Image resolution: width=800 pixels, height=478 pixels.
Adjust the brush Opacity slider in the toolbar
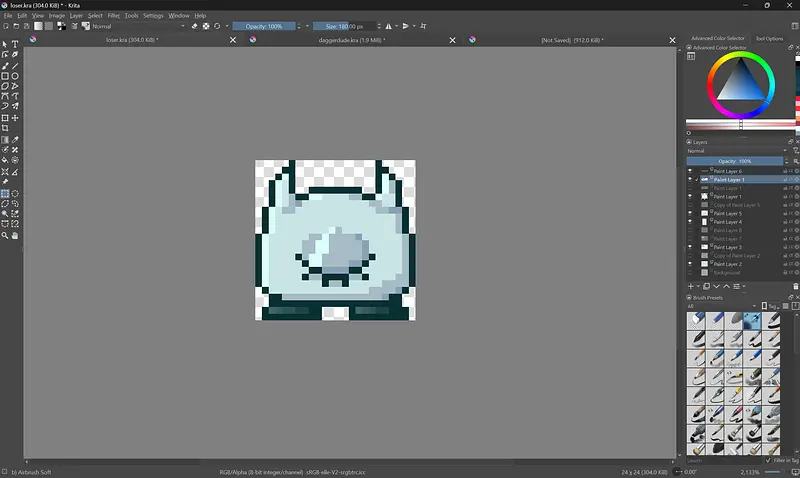coord(264,26)
